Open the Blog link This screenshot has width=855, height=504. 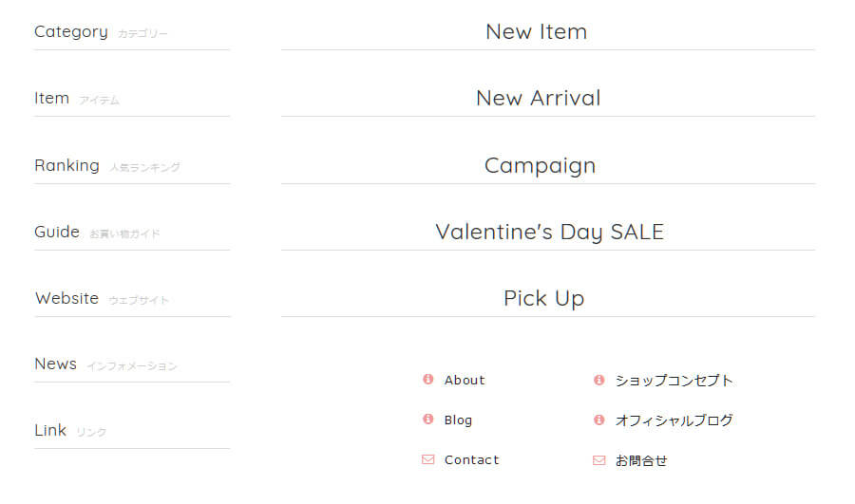click(x=458, y=420)
